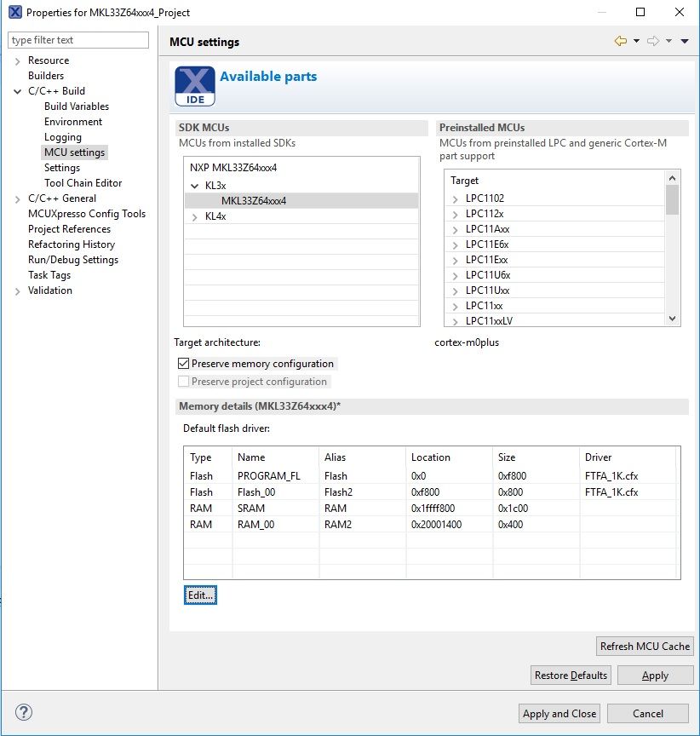Select MKL33Z64xxx4 in SDK MCUs list
The width and height of the screenshot is (700, 736).
(254, 201)
